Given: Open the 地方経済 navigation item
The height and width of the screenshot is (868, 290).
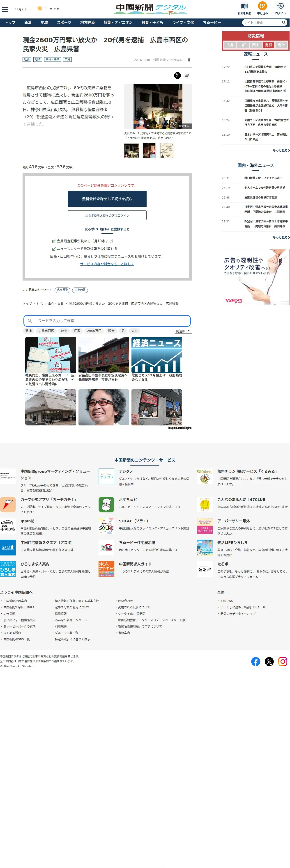Looking at the screenshot, I should (87, 23).
